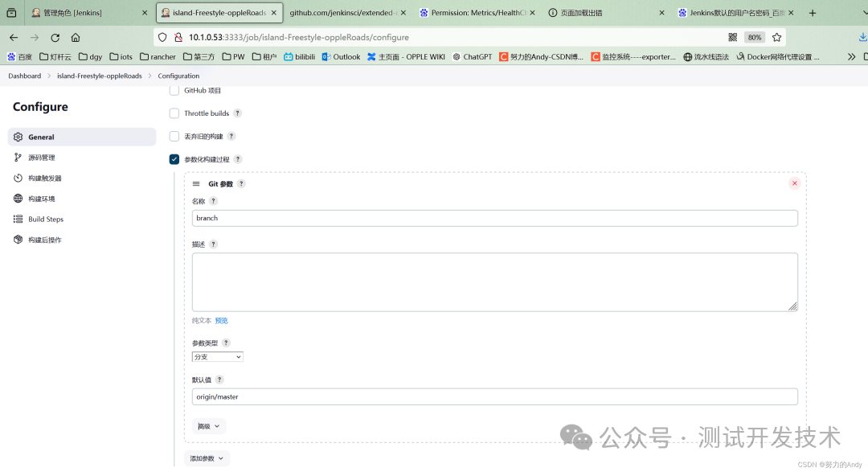Click the 预览 preview link
The width and height of the screenshot is (868, 472).
(x=222, y=321)
